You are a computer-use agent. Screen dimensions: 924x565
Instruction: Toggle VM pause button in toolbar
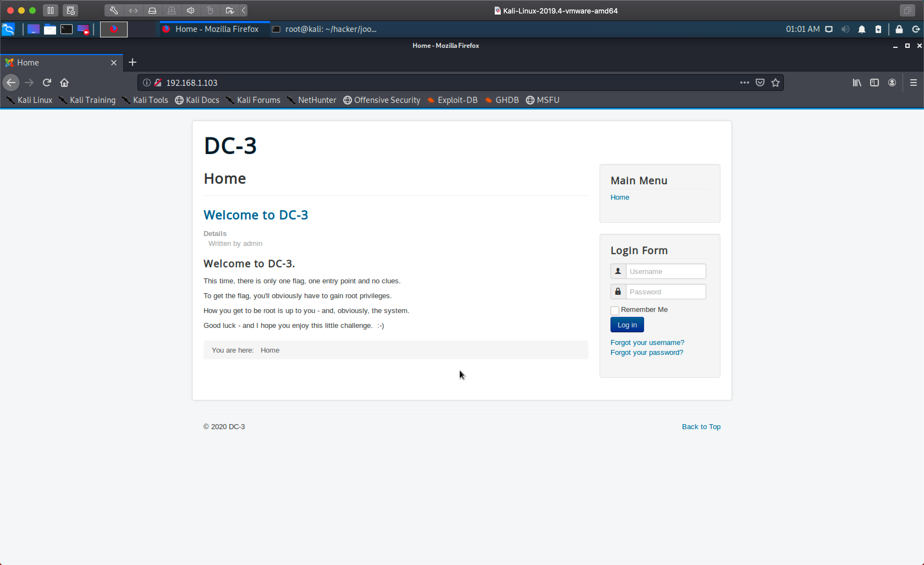[51, 10]
